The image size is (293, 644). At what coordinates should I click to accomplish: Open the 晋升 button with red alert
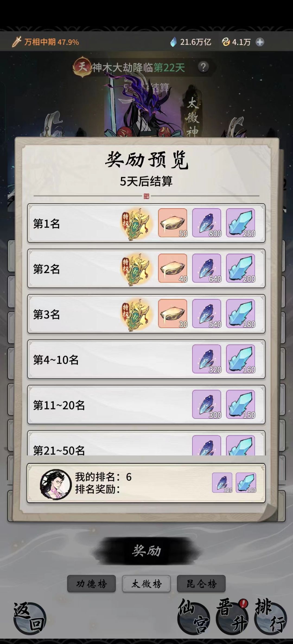click(x=232, y=617)
